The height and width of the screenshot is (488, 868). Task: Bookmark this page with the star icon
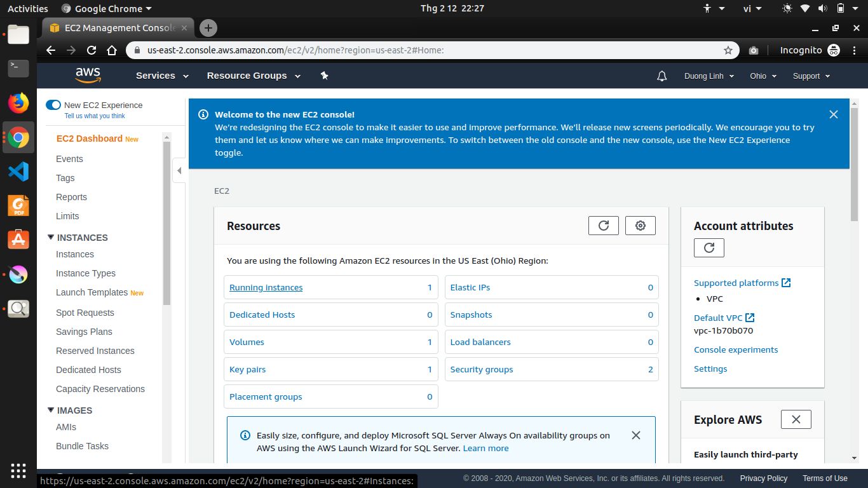tap(728, 50)
